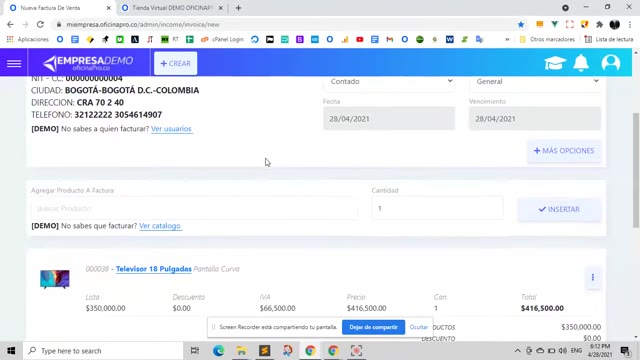Open the three-dot menu for Televisor item
640x360 pixels.
tap(593, 278)
